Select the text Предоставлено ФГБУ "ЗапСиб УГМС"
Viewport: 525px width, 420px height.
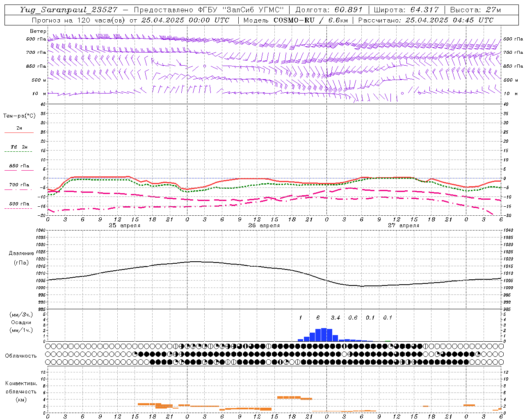pos(209,10)
